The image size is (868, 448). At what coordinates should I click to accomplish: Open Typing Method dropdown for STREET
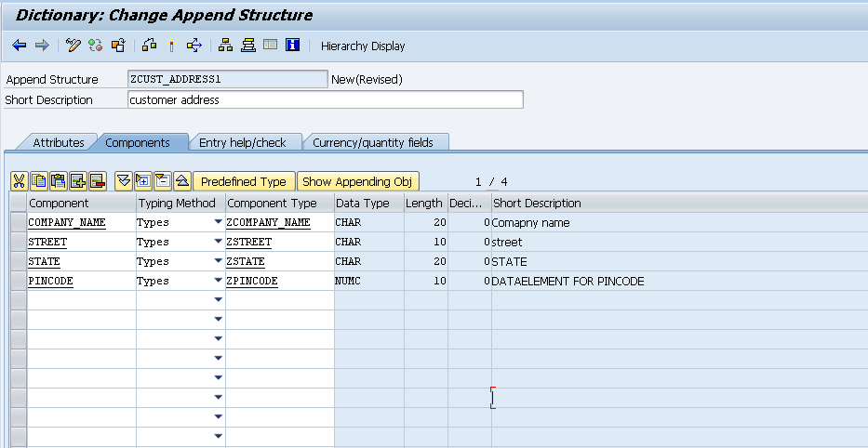218,242
